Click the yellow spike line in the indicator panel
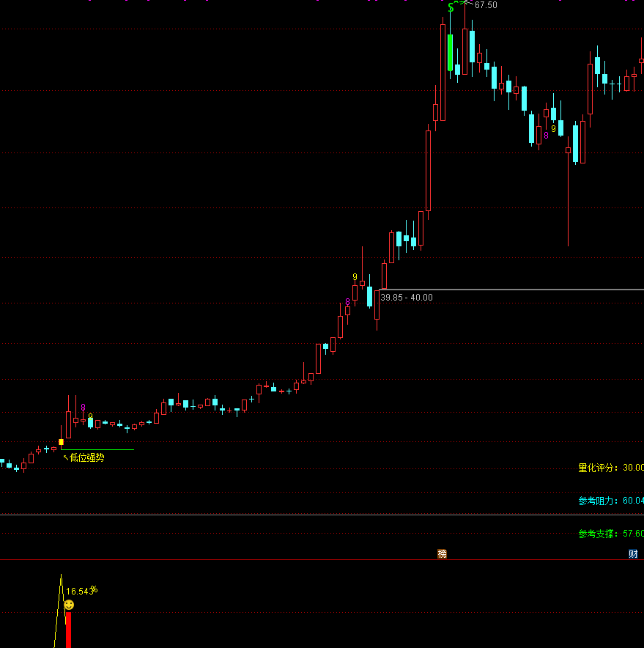 coord(58,608)
